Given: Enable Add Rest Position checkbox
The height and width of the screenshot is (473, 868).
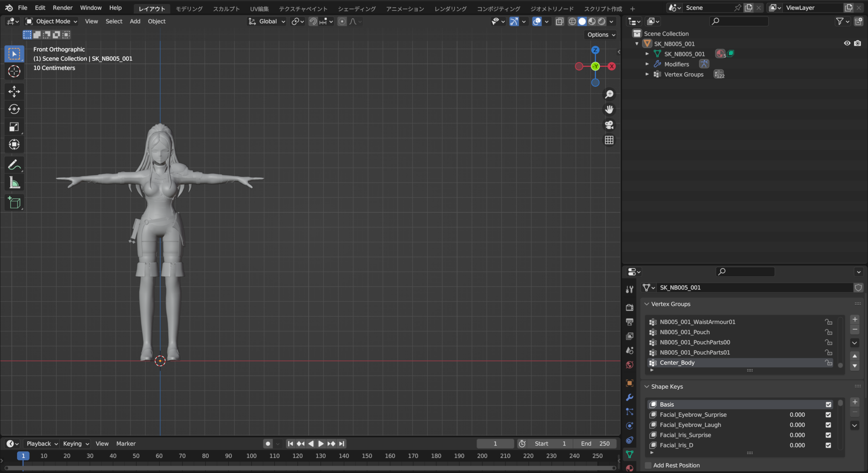Looking at the screenshot, I should (x=648, y=465).
